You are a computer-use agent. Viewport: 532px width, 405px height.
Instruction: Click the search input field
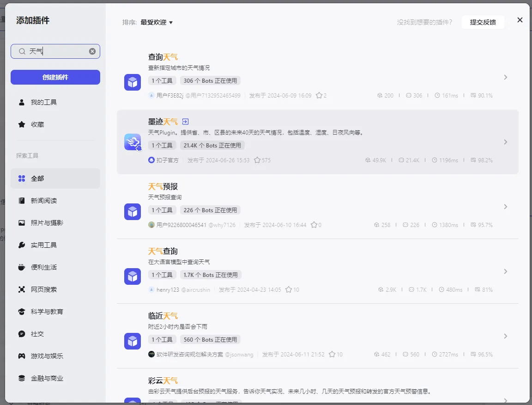coord(55,51)
